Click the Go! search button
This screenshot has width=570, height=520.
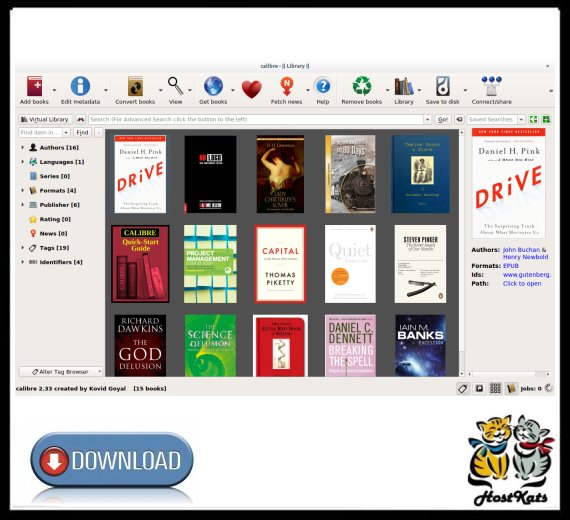(443, 119)
